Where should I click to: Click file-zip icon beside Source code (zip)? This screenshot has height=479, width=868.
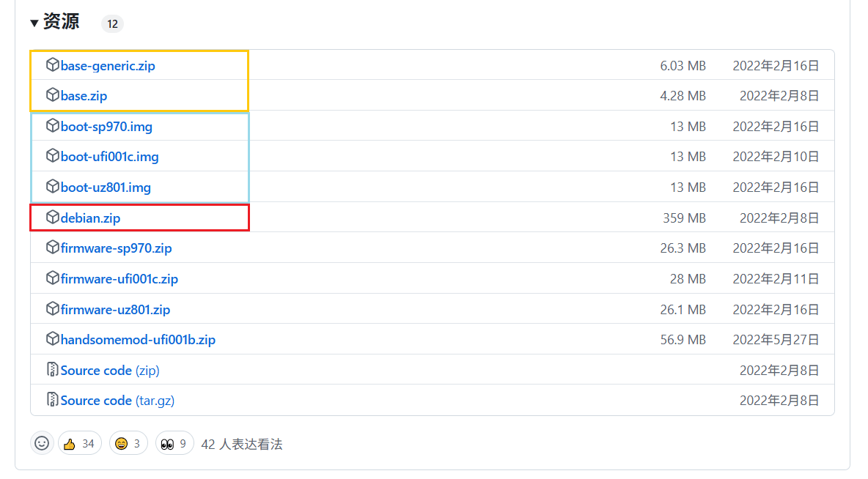(52, 370)
